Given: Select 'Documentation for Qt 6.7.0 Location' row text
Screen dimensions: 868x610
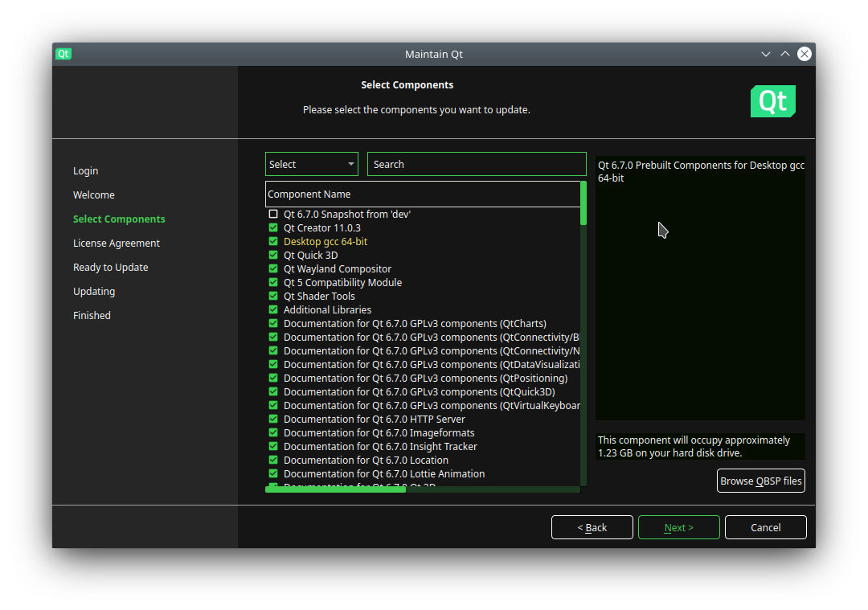Looking at the screenshot, I should pos(366,460).
